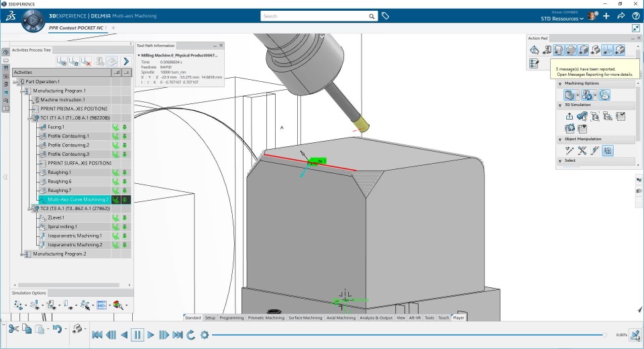Click the messages reporting icon in Action Pad
644x349 pixels.
pyautogui.click(x=534, y=63)
